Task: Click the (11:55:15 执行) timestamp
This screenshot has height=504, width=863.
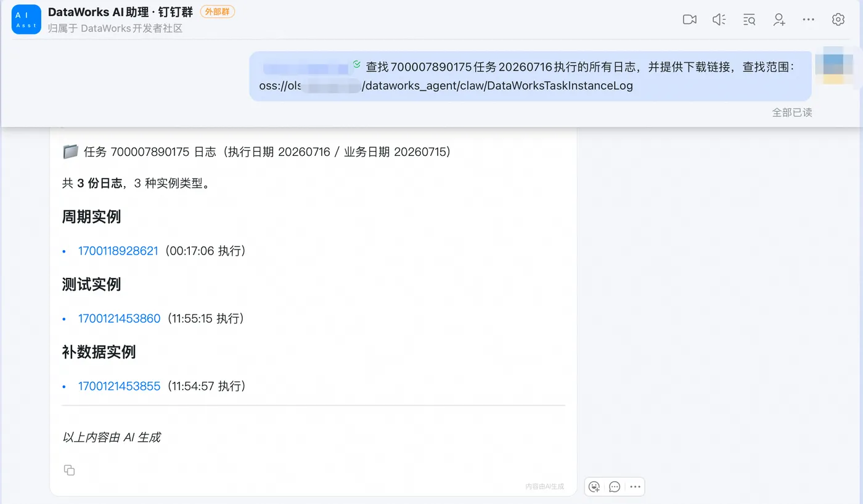Action: pos(205,319)
